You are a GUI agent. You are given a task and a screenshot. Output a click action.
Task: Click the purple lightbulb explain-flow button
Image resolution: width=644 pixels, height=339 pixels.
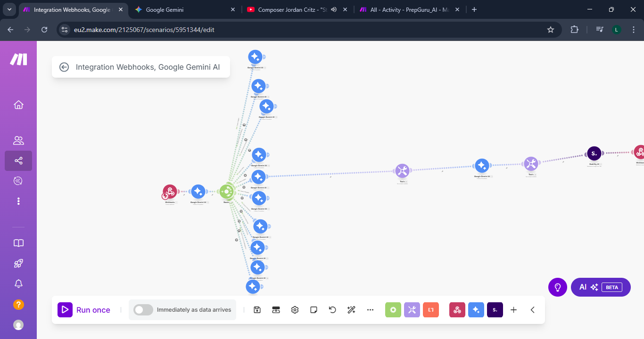click(x=558, y=287)
